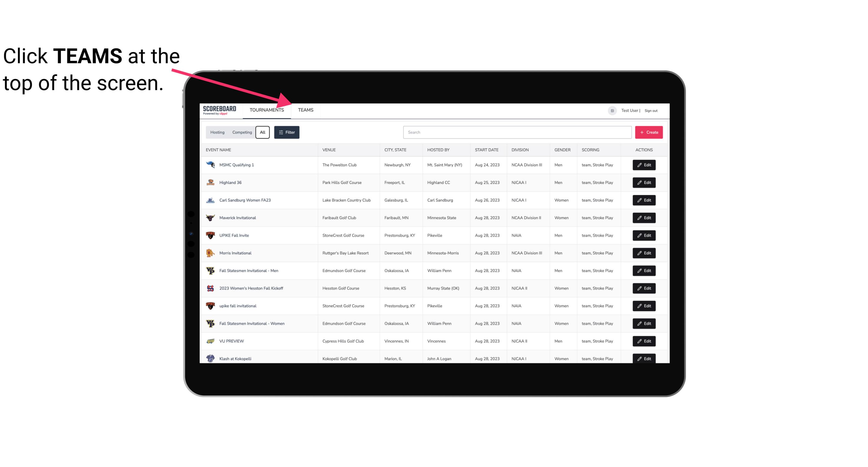Expand the Filter options dropdown

click(x=286, y=132)
